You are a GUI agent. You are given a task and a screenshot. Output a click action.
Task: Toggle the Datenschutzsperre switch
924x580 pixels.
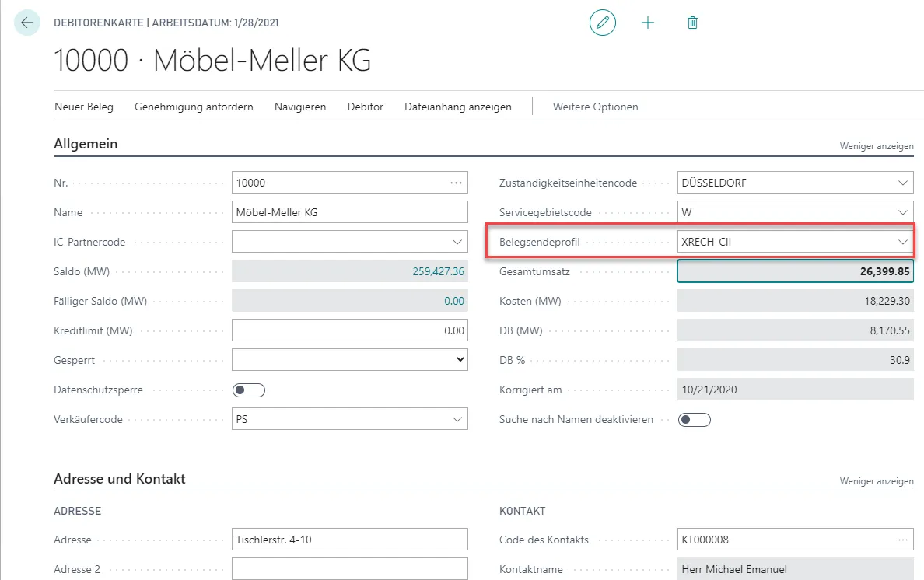249,390
